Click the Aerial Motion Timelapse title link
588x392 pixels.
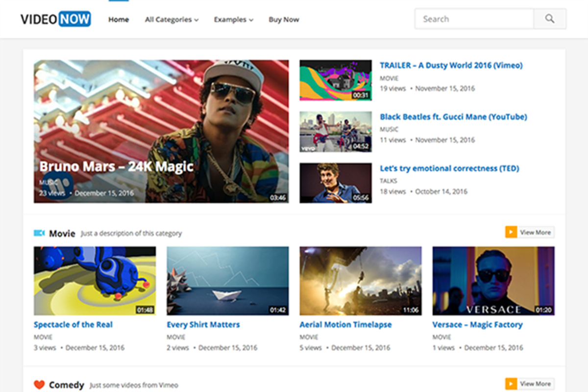tap(345, 324)
